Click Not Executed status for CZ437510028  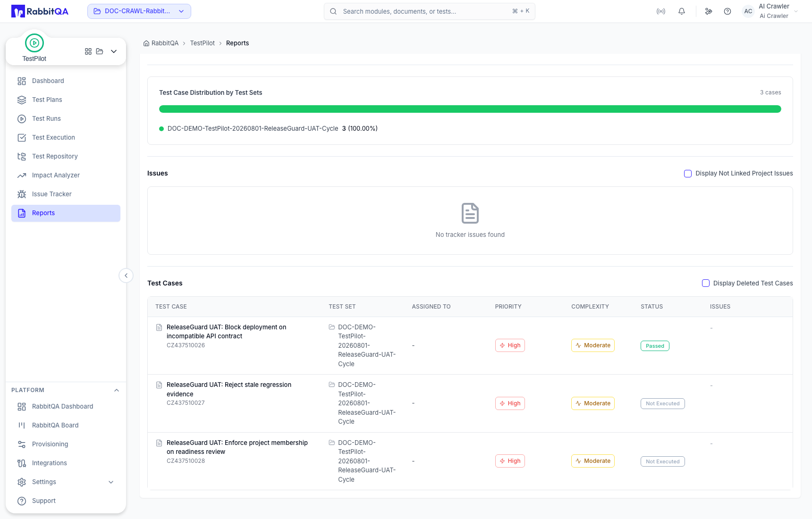pyautogui.click(x=663, y=461)
